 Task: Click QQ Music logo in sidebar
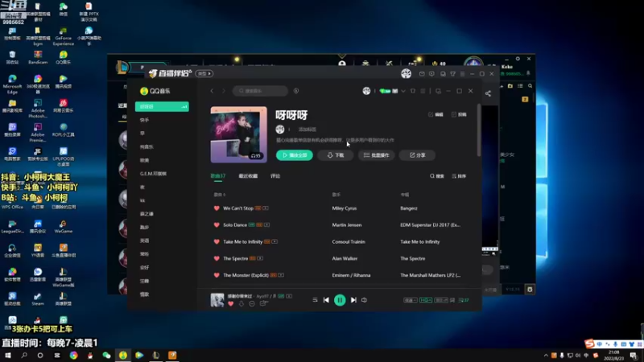coord(155,91)
